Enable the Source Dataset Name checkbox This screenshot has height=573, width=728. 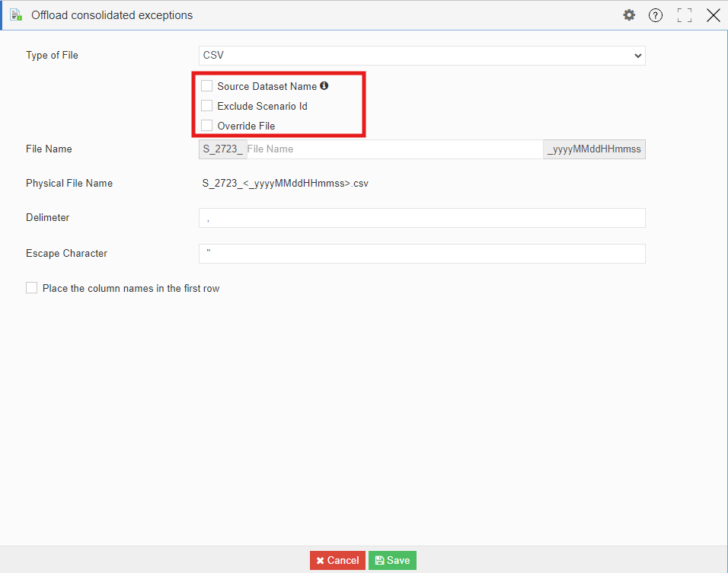207,86
